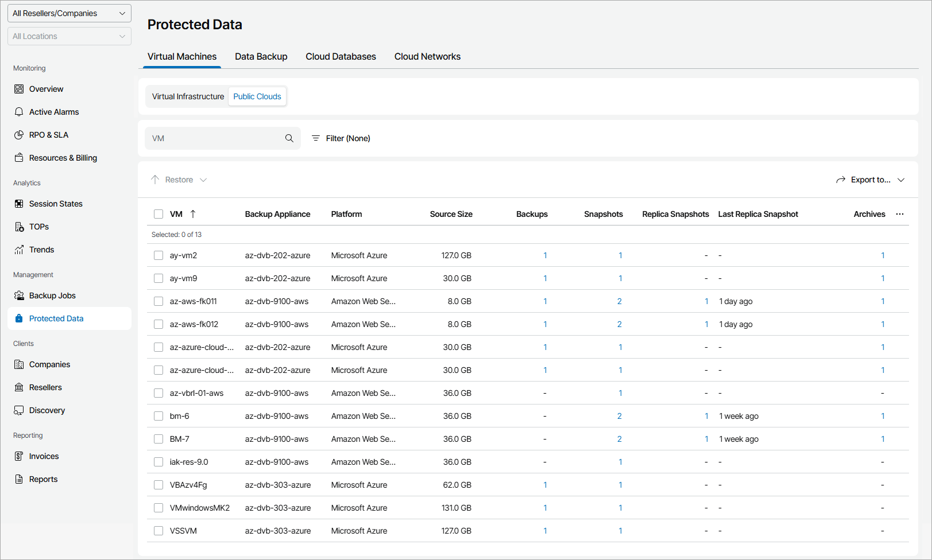Click the Active Alarms bell icon
Image resolution: width=932 pixels, height=560 pixels.
click(x=19, y=112)
